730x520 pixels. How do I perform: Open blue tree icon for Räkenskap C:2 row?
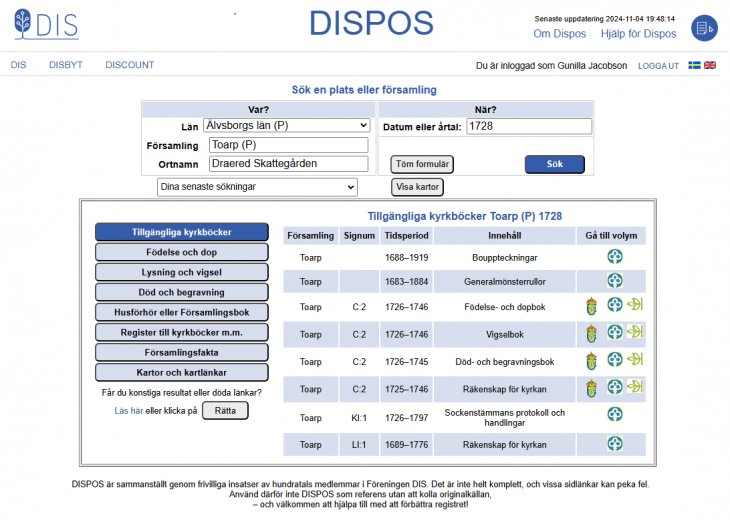615,387
